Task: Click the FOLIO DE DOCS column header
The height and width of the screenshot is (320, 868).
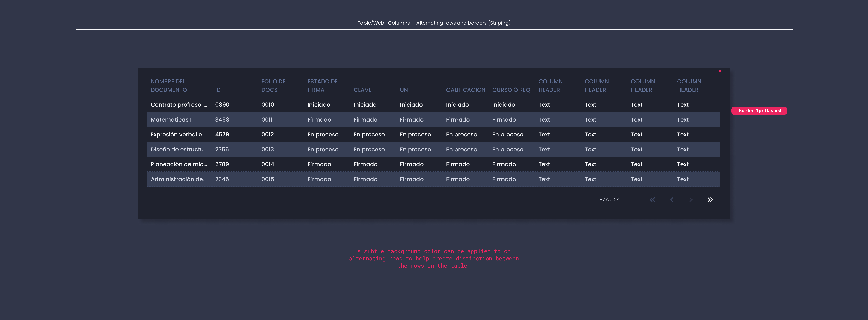Action: [273, 86]
